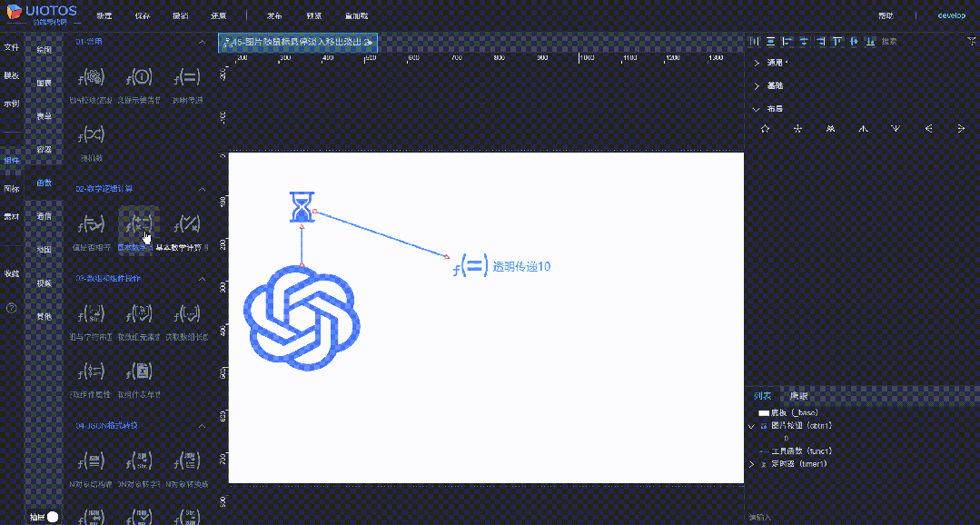Viewport: 980px width, 525px height.
Task: Select the hourglass timer on the canvas
Action: point(302,207)
